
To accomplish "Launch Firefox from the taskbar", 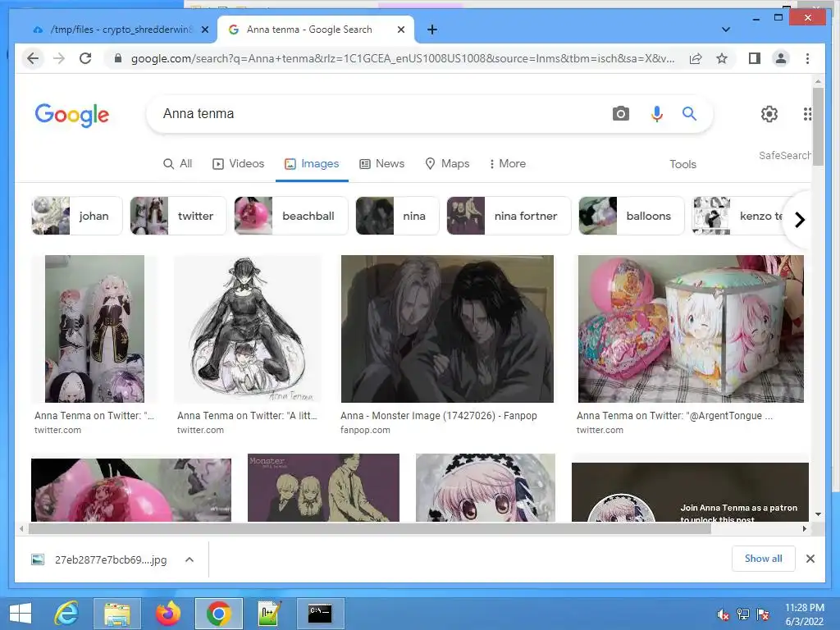I will (x=167, y=614).
